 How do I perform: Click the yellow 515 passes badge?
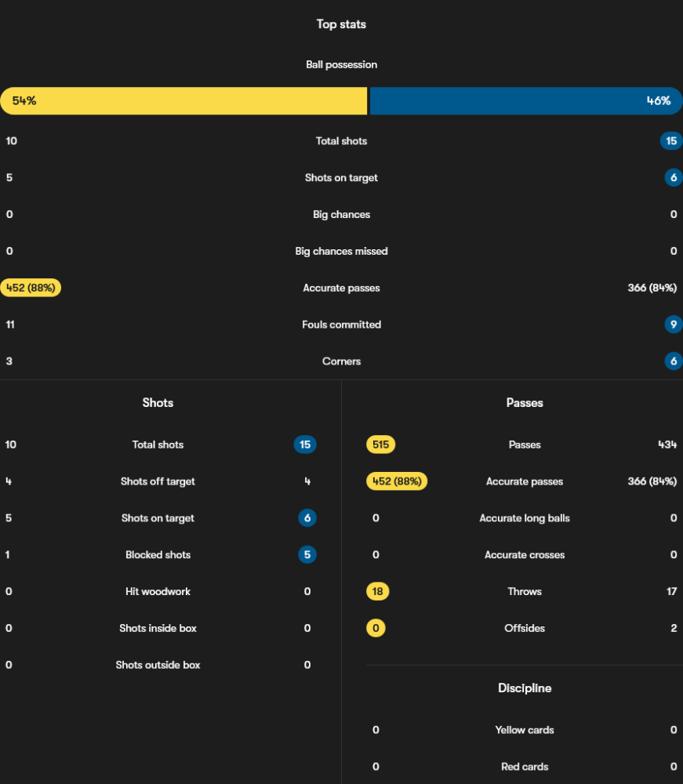tap(381, 445)
